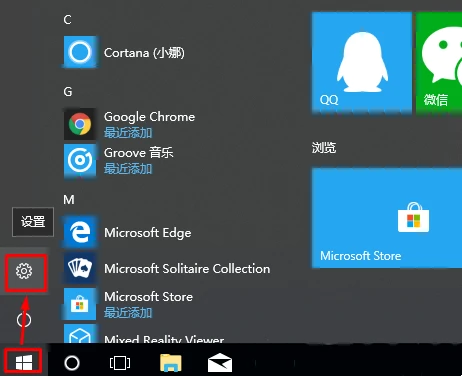Click the letter M group header
The height and width of the screenshot is (376, 462).
tap(69, 200)
